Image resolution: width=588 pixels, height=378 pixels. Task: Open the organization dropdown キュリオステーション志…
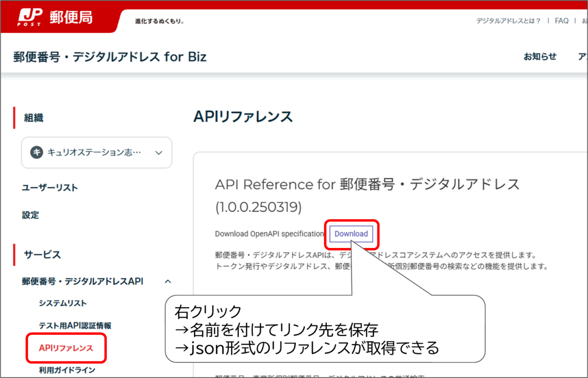tap(97, 152)
